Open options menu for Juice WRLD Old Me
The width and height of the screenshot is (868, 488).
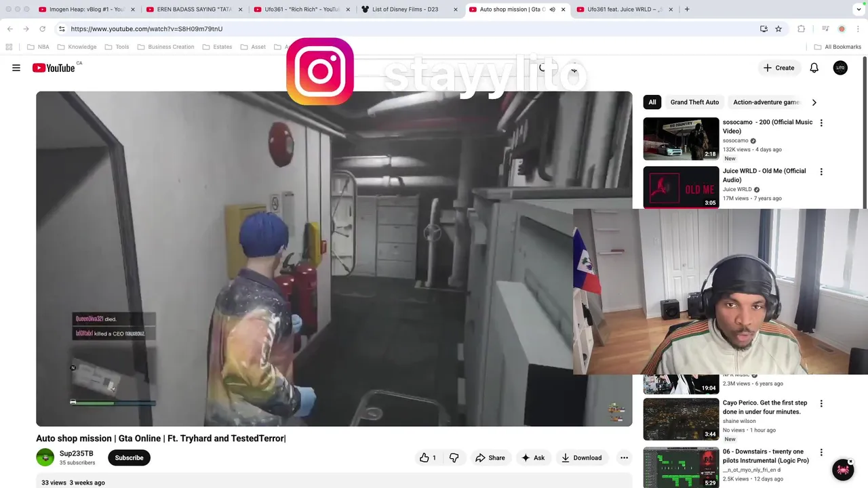(x=821, y=171)
